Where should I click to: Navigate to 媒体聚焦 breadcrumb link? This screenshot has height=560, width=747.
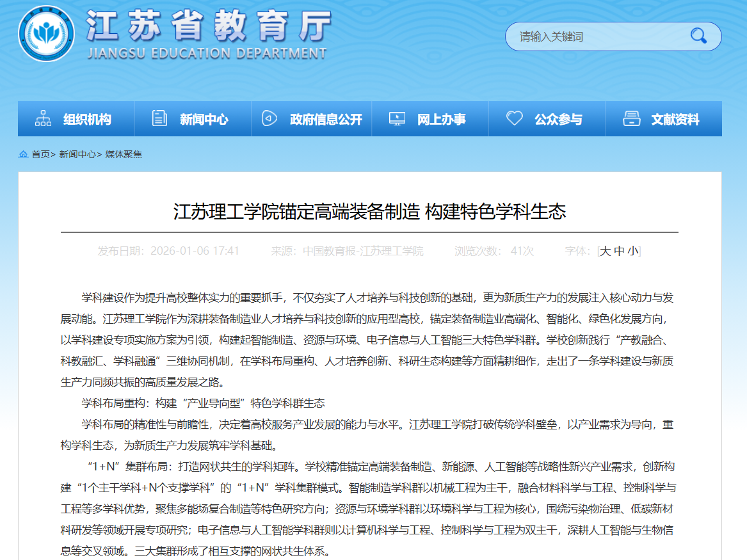(124, 154)
